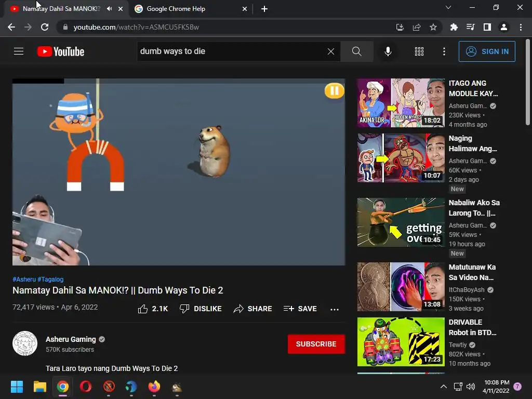Open Firefox from the taskbar

(x=154, y=387)
